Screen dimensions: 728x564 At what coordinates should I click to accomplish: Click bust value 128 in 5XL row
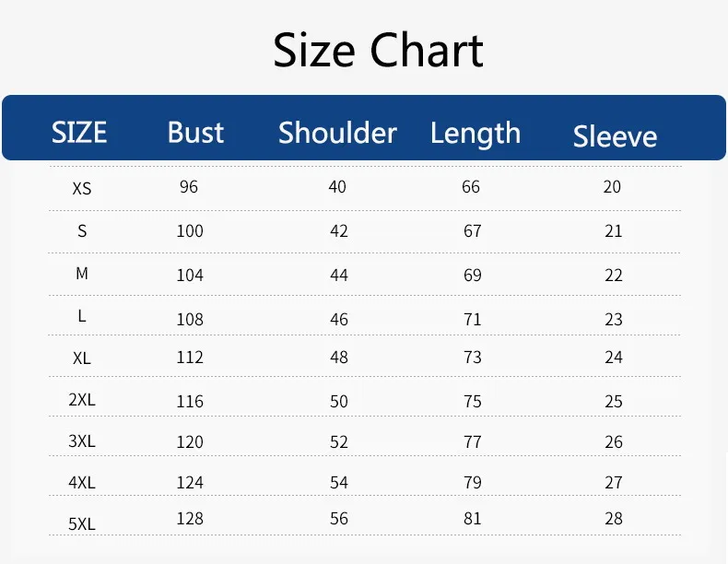click(190, 518)
